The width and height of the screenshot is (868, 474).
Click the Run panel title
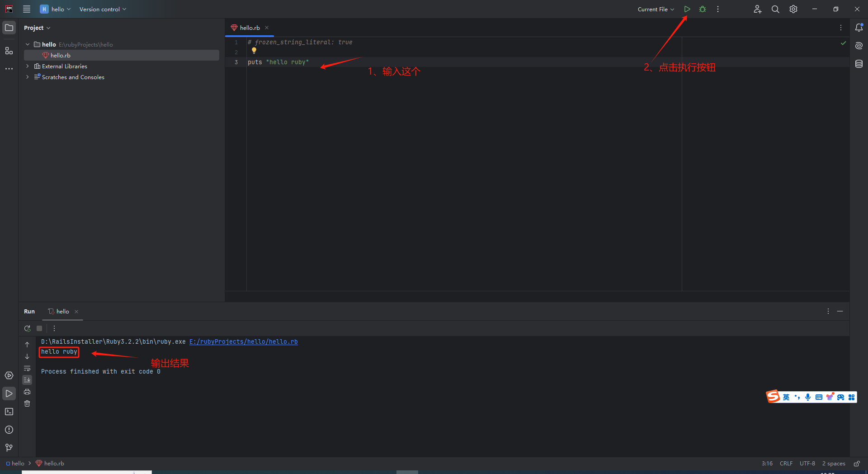[29, 311]
